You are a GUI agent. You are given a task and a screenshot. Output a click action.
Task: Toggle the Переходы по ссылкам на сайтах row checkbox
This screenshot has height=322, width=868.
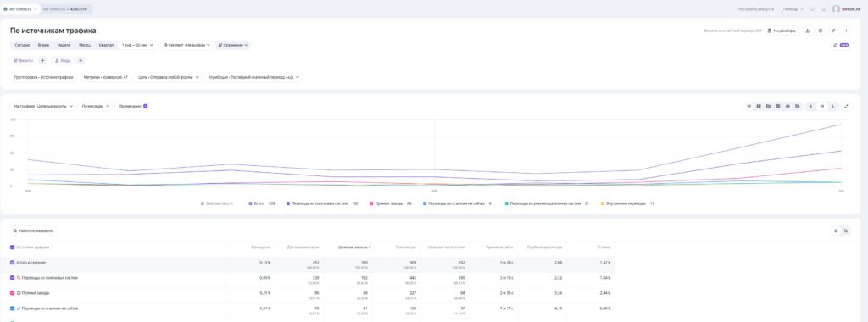coord(13,308)
